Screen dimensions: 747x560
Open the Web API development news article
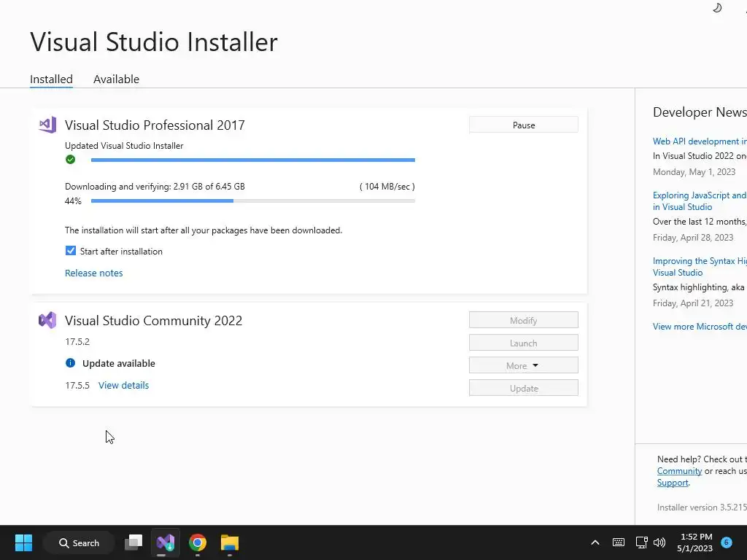pos(700,141)
